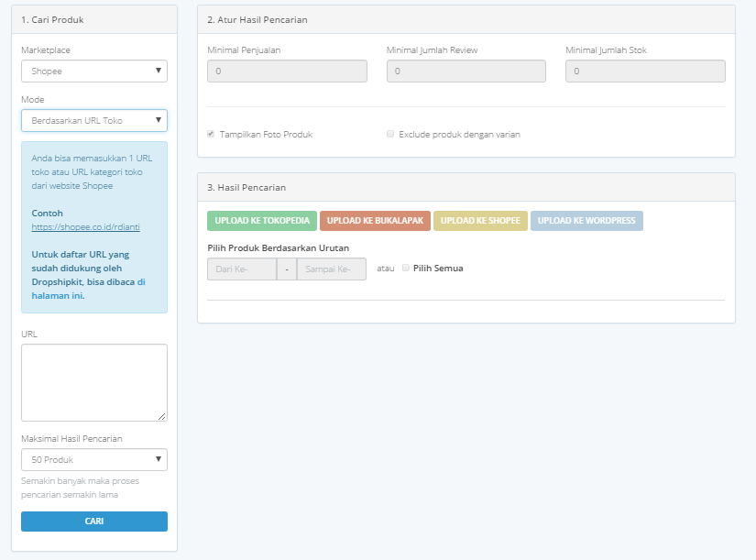Click the Minimal Jumlah Stok field

point(645,71)
